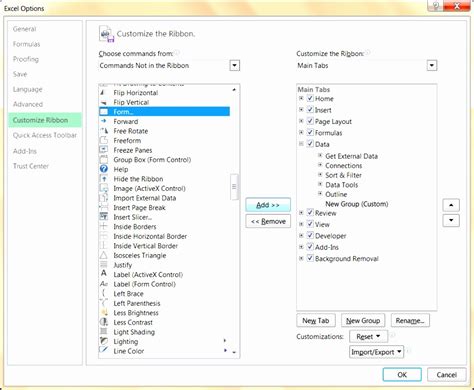This screenshot has height=390, width=474.
Task: Expand the Data Tools group
Action: pyautogui.click(x=320, y=184)
